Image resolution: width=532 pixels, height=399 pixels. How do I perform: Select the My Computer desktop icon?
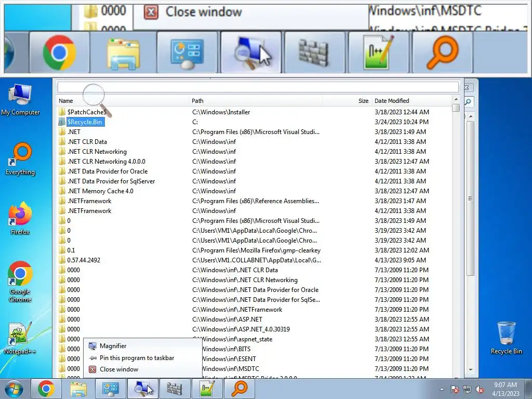(x=20, y=100)
